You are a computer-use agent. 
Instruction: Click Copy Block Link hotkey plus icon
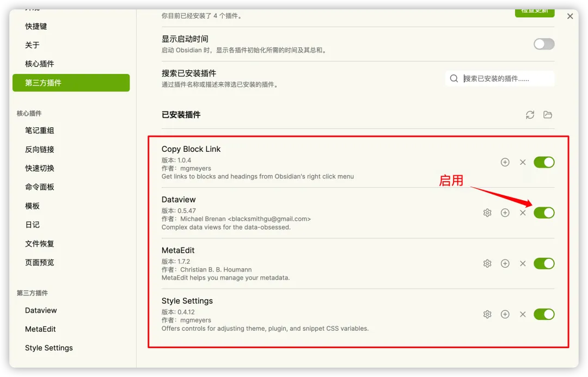tap(505, 162)
